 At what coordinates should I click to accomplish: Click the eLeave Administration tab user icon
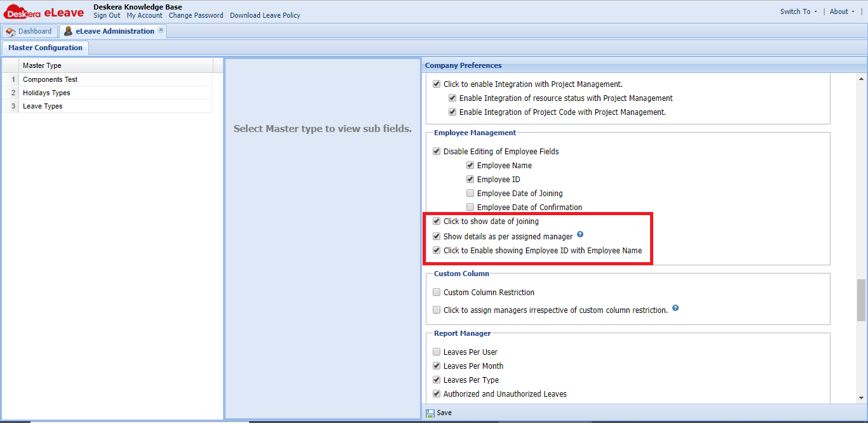(x=68, y=31)
